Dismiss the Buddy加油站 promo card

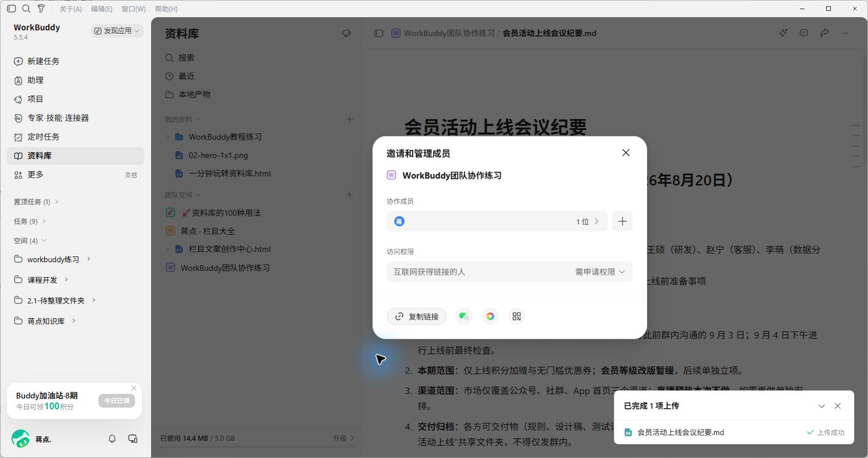pos(134,388)
